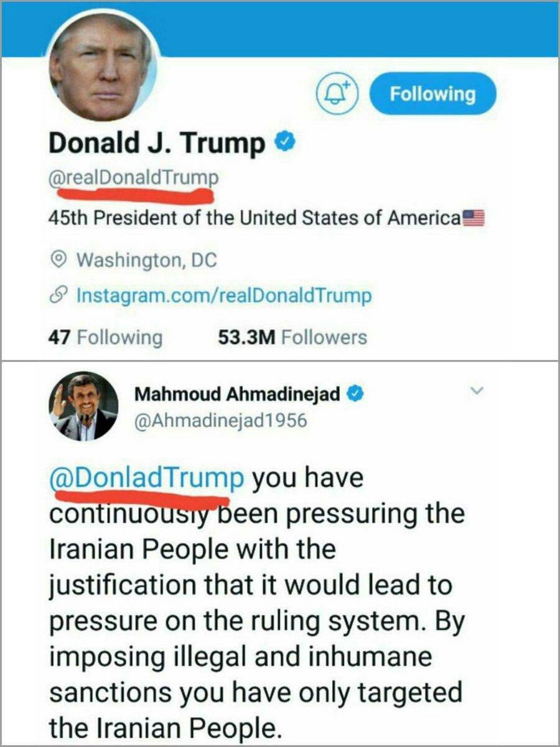Click the link chain icon
Image resolution: width=560 pixels, height=747 pixels.
click(58, 295)
